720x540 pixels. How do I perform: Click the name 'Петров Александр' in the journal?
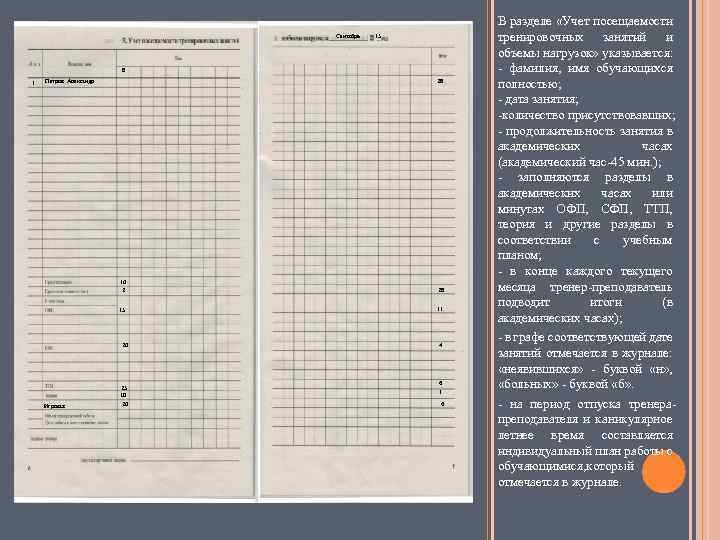[x=69, y=81]
